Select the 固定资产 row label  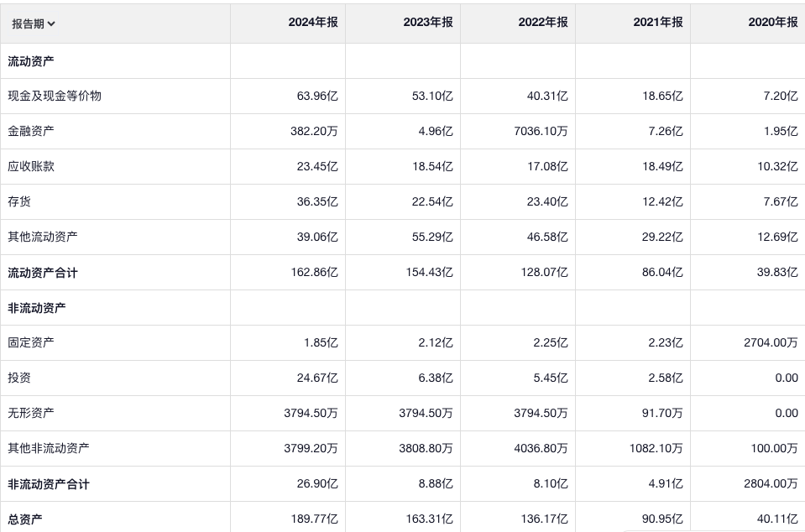pyautogui.click(x=31, y=343)
